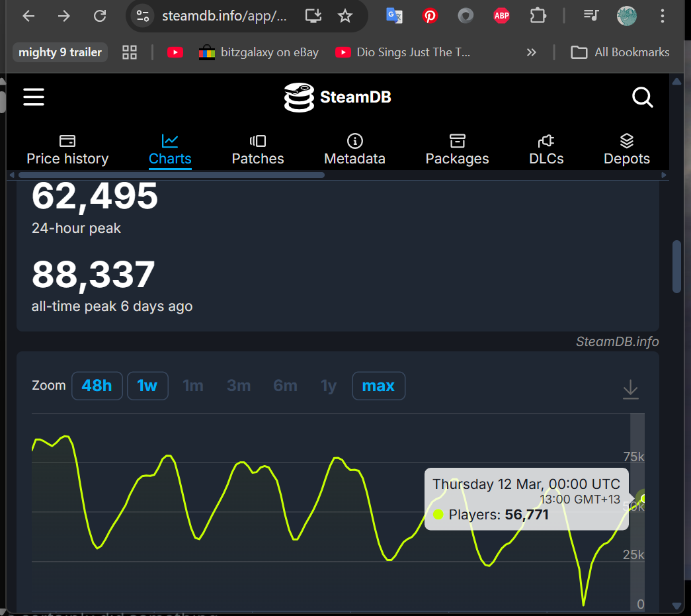Go to SteamDB home via logo
The height and width of the screenshot is (616, 691).
point(338,97)
